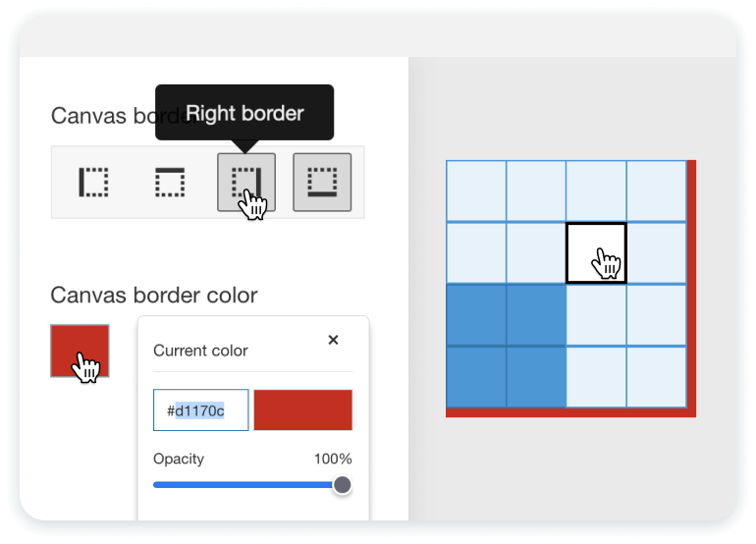Toggle the bottom border button

tap(322, 183)
